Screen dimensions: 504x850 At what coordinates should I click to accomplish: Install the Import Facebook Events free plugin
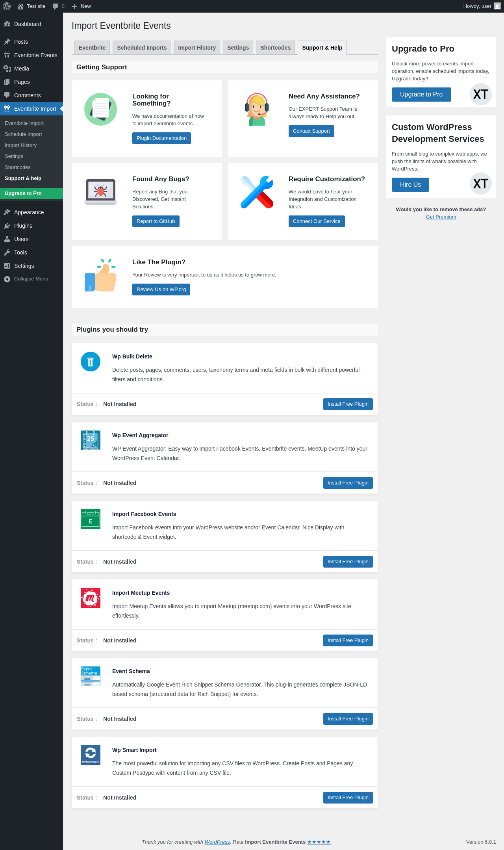click(348, 562)
